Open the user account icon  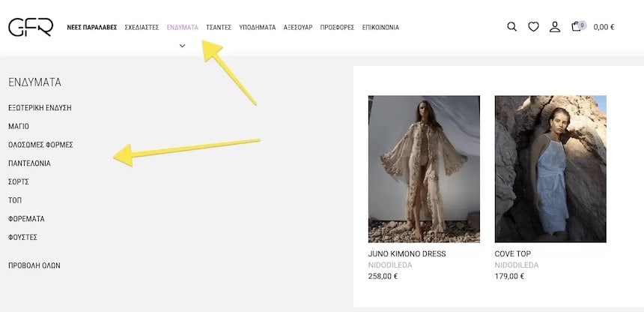[554, 27]
